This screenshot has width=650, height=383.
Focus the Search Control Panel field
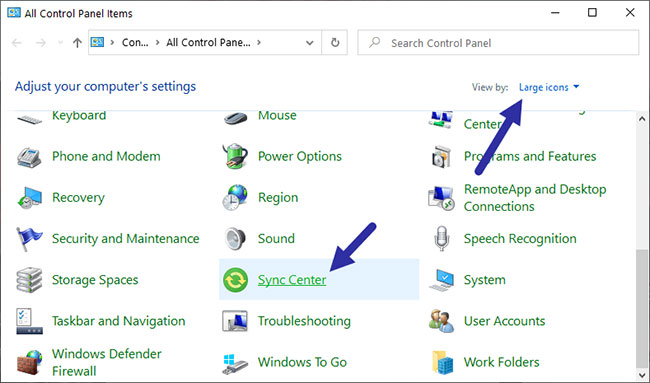[498, 43]
